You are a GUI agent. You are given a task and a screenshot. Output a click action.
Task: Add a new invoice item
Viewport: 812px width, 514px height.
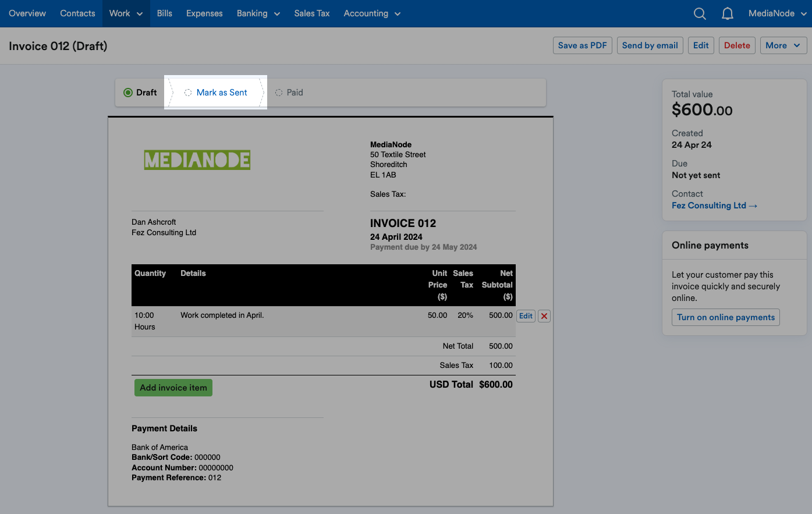pos(173,388)
